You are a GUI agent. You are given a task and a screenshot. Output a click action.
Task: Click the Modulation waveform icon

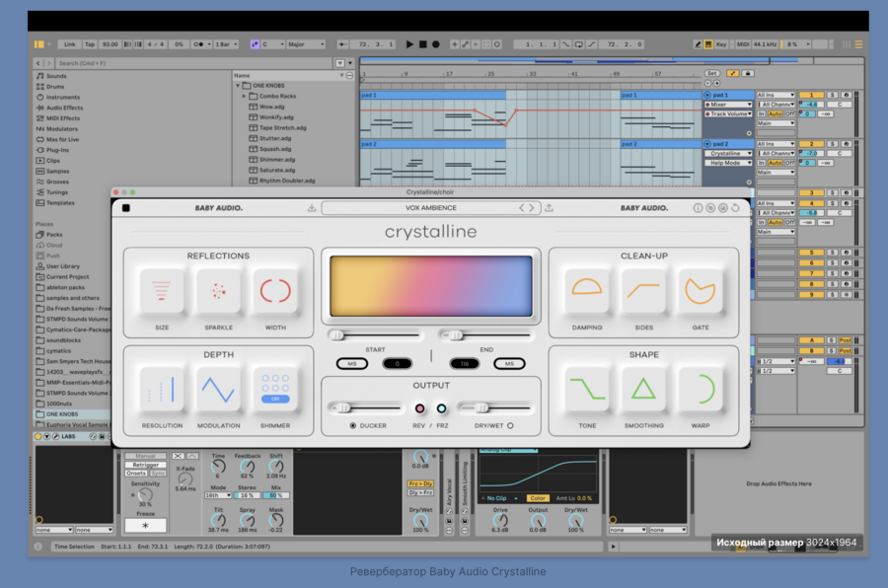point(218,390)
